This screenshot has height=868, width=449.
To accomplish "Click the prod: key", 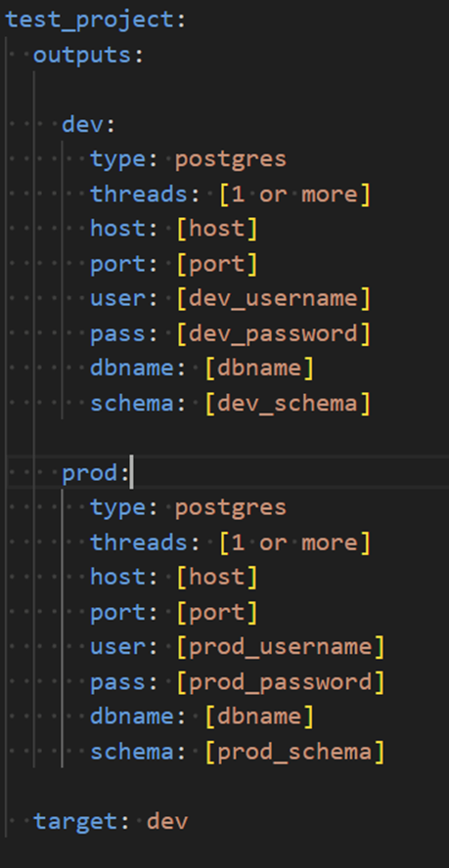I will point(90,473).
